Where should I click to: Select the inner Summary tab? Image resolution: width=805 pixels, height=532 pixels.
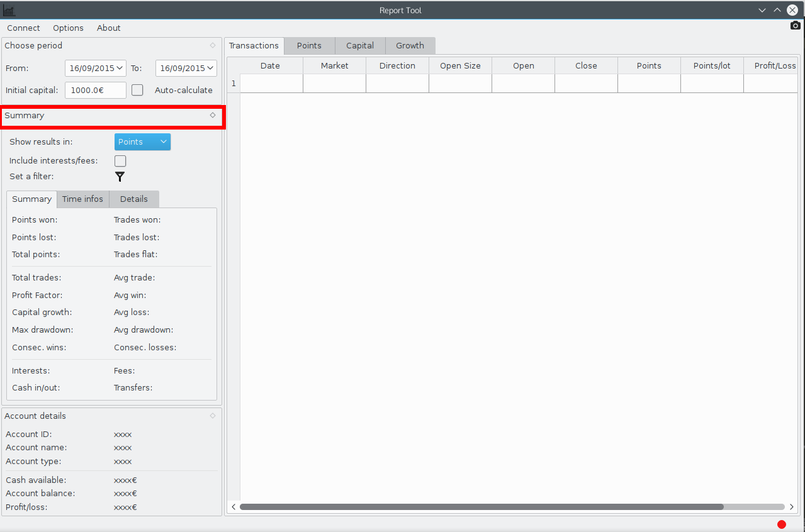tap(31, 199)
